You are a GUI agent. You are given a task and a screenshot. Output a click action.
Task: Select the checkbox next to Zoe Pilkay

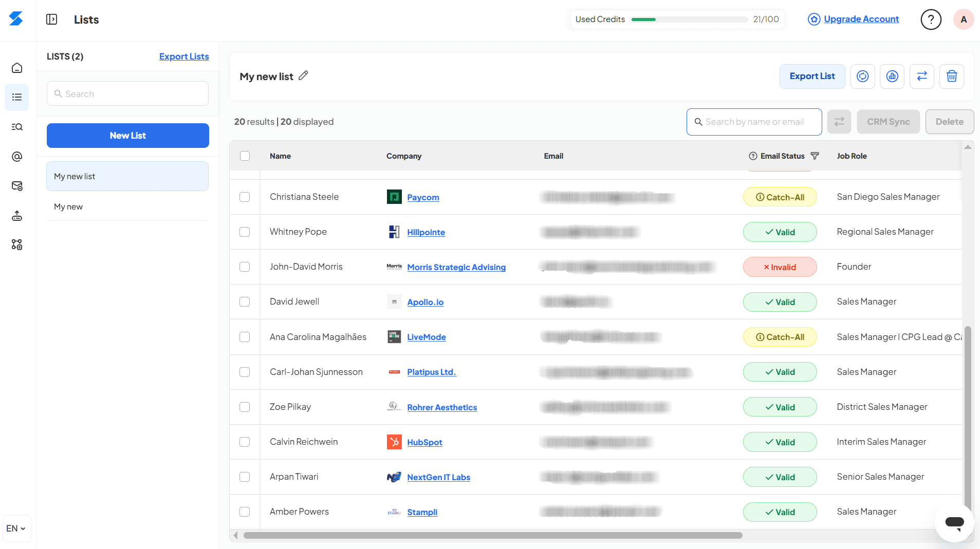[245, 407]
